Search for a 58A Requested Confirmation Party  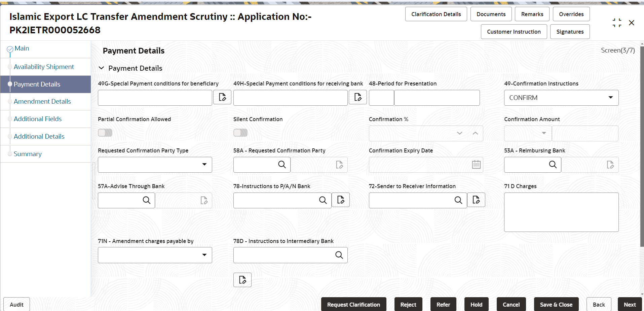281,165
